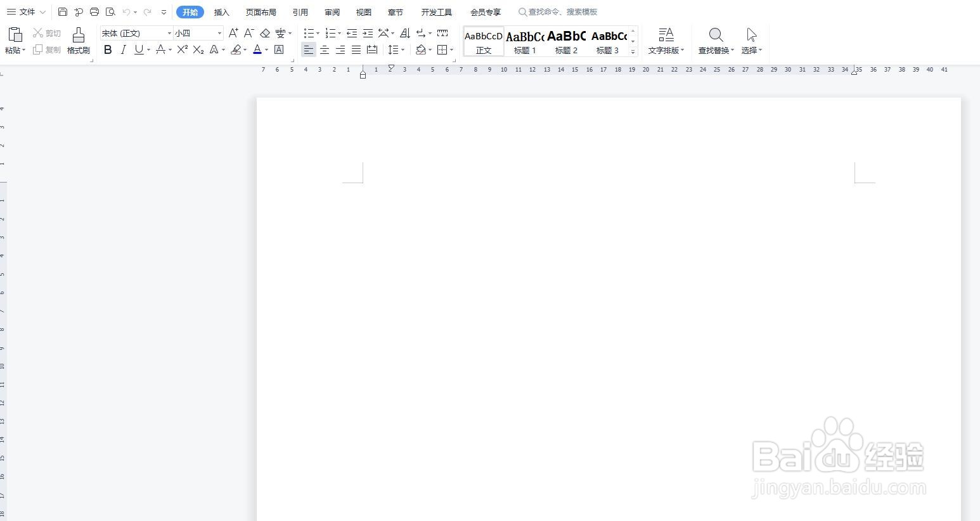The width and height of the screenshot is (980, 521).
Task: Click the phonetic guide (雯) icon
Action: coord(280,33)
